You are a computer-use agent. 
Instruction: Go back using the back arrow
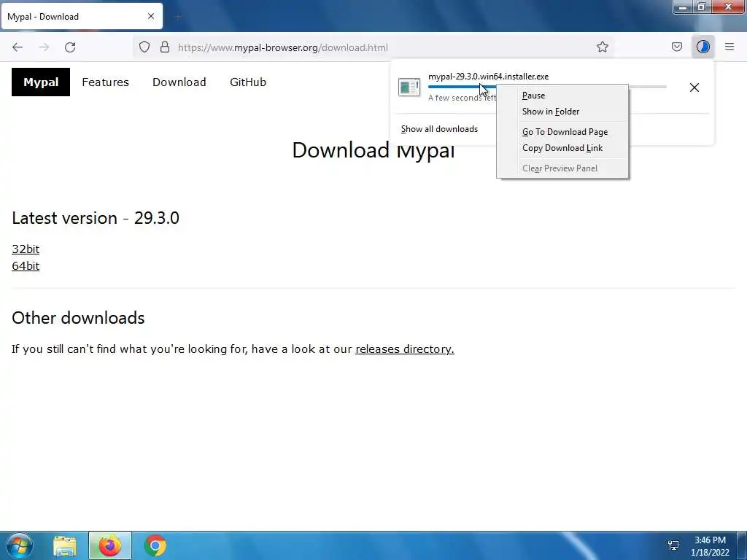coord(18,47)
